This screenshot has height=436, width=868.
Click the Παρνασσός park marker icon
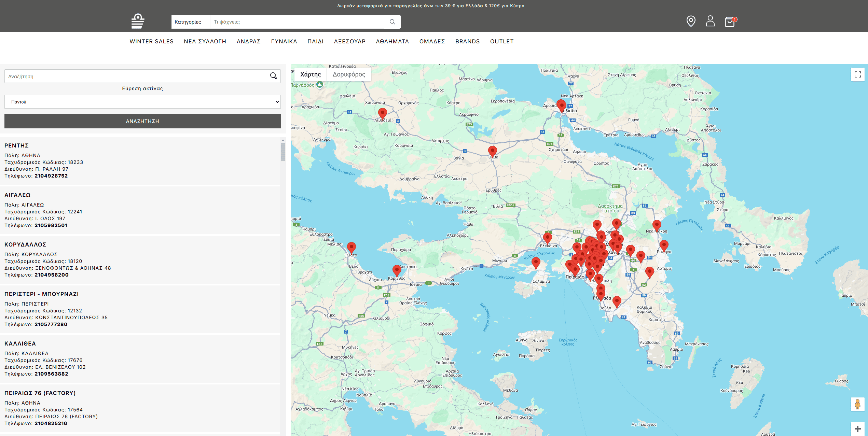pos(320,85)
